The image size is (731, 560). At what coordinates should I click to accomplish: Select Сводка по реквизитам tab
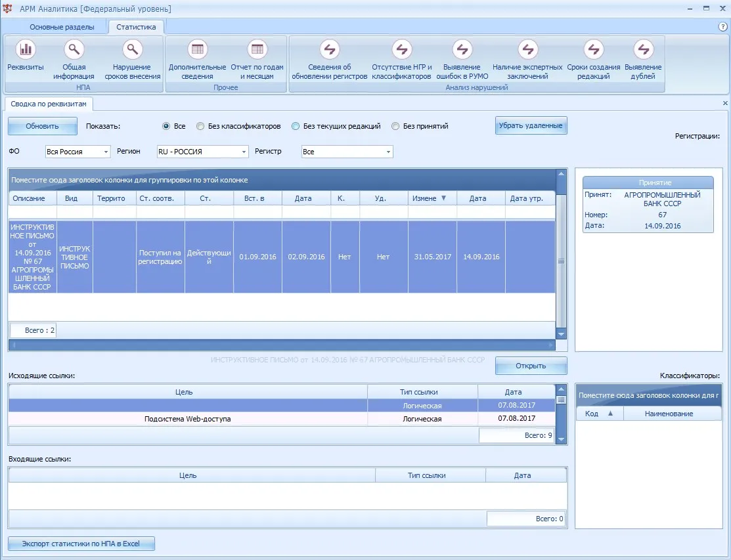[49, 104]
